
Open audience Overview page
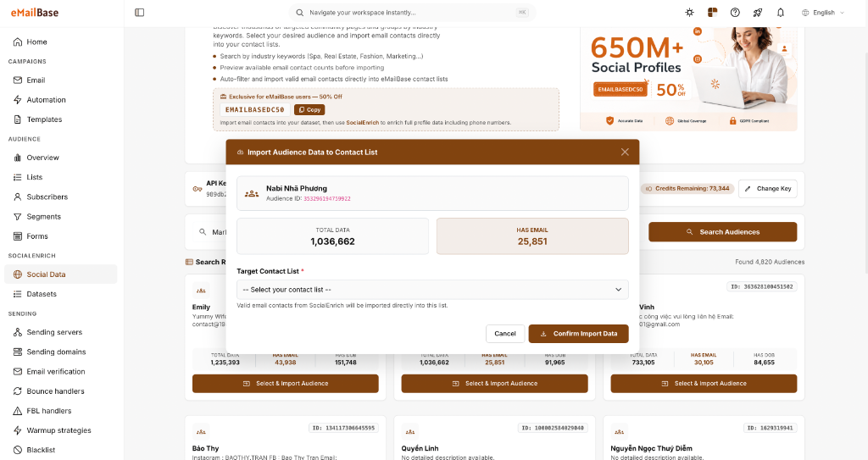[61, 158]
